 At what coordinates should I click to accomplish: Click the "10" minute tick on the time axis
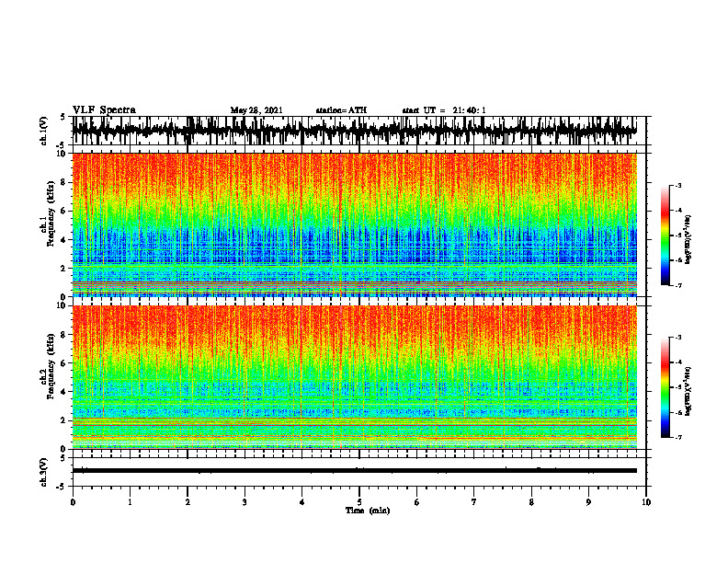(646, 502)
